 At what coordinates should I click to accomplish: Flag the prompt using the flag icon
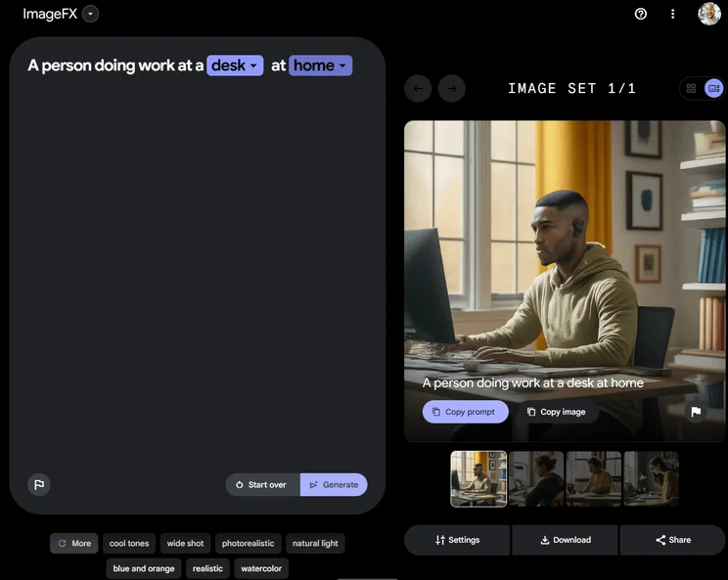click(x=39, y=484)
